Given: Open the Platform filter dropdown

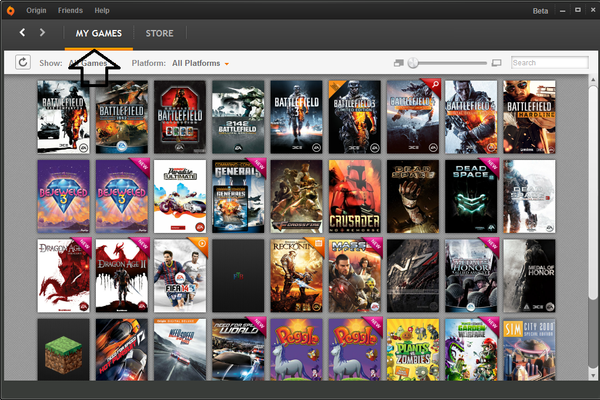Looking at the screenshot, I should [x=200, y=63].
